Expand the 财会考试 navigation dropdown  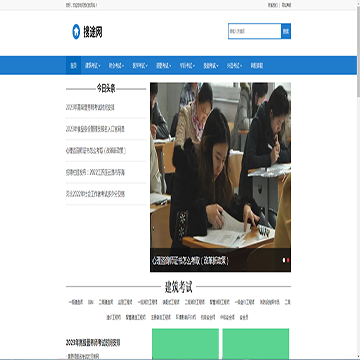pos(116,66)
